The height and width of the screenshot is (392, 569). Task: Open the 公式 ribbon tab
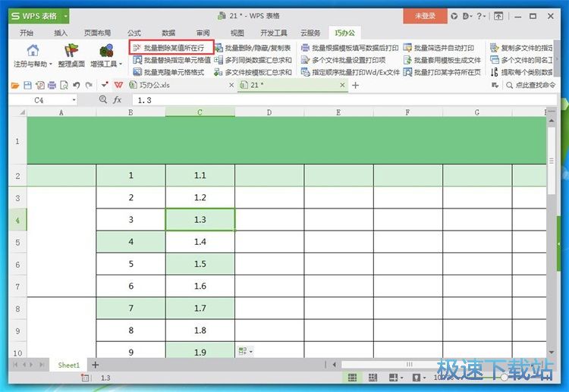[x=134, y=33]
